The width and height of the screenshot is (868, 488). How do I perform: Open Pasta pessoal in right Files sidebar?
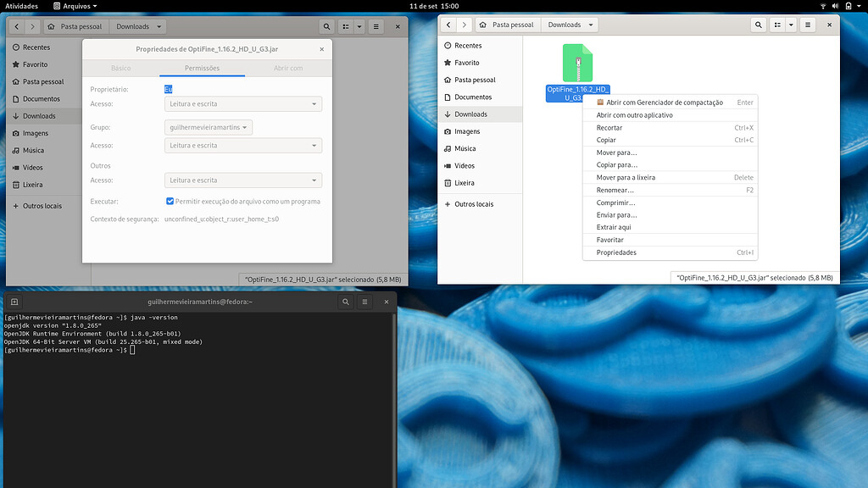(480, 80)
